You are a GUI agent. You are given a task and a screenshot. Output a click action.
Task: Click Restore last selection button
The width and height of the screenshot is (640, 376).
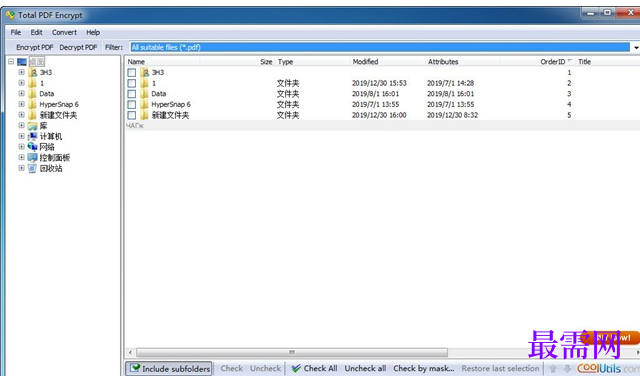click(x=500, y=368)
